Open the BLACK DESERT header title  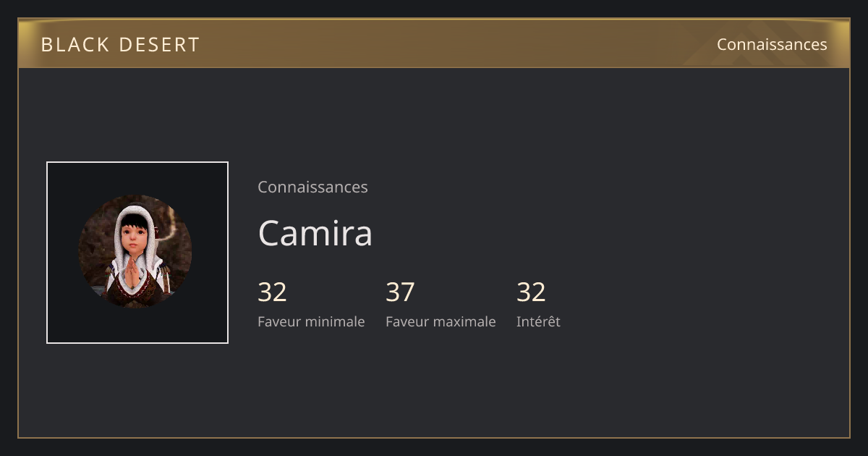click(120, 44)
